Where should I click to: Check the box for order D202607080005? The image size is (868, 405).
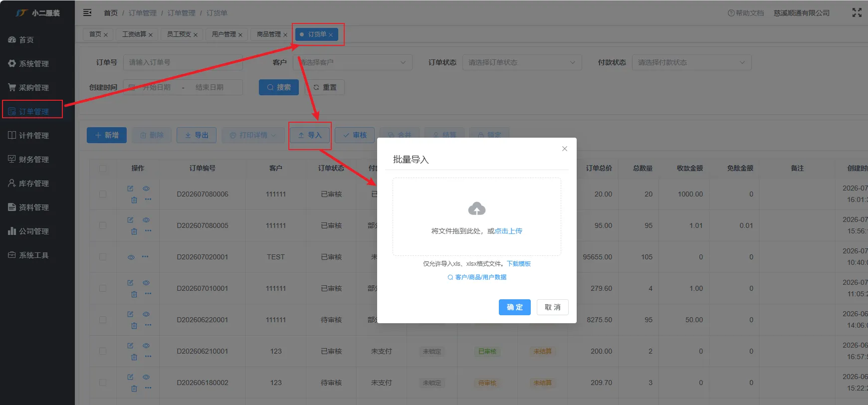[103, 225]
